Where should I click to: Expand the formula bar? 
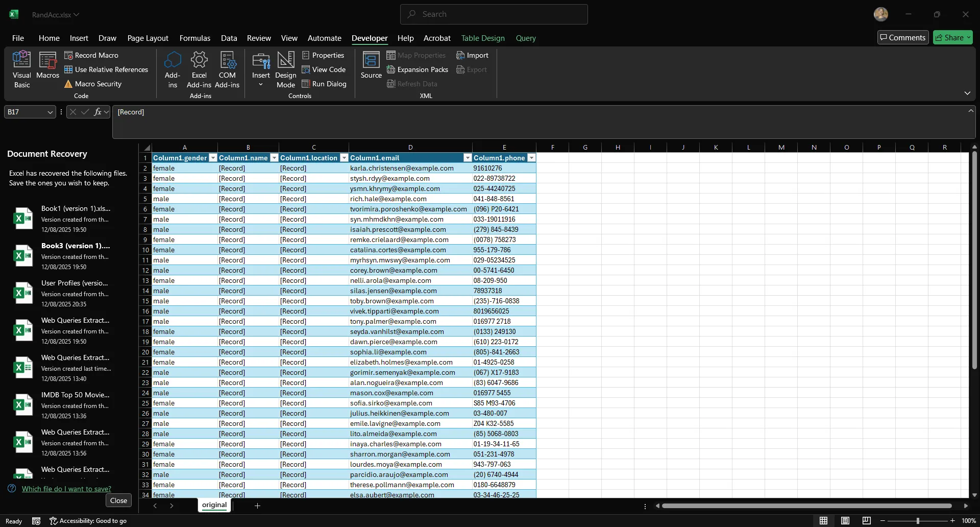[971, 110]
